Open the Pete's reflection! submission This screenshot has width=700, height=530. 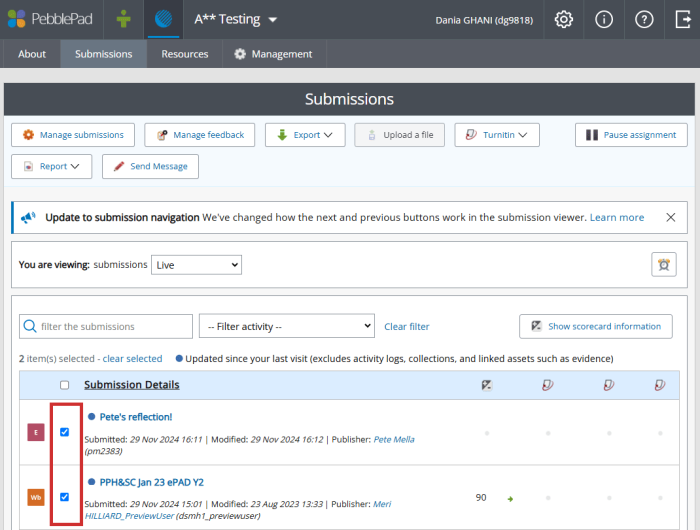coord(136,417)
